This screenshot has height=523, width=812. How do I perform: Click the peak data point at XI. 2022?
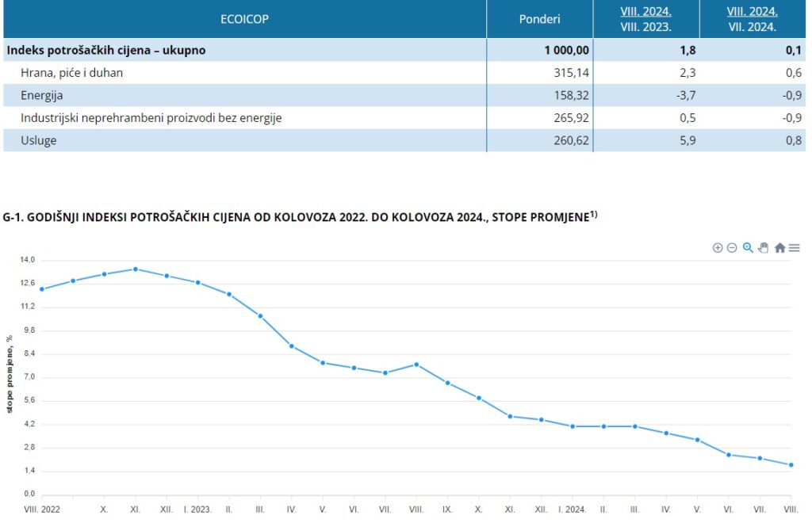136,269
